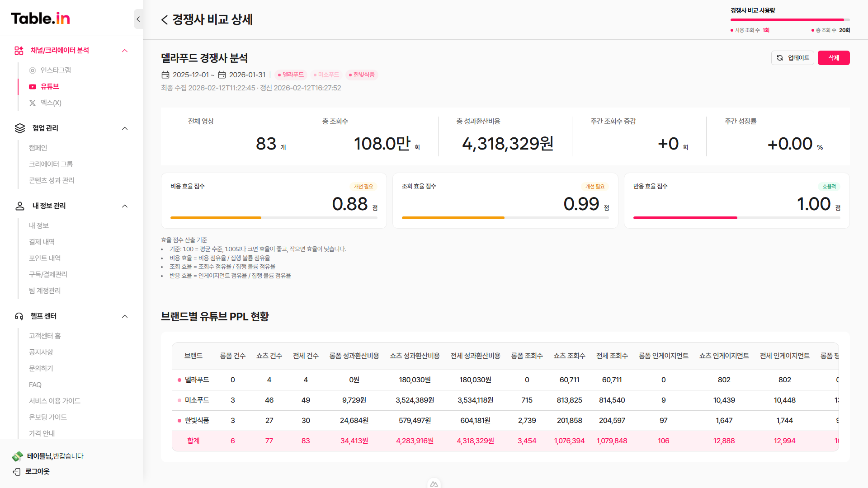
Task: Open the 내 정보 page
Action: pos(39,226)
